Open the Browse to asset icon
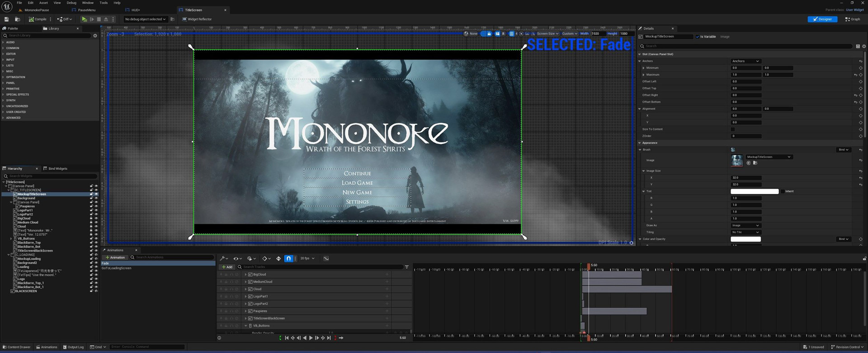Screen dimensions: 868x353 coord(17,19)
